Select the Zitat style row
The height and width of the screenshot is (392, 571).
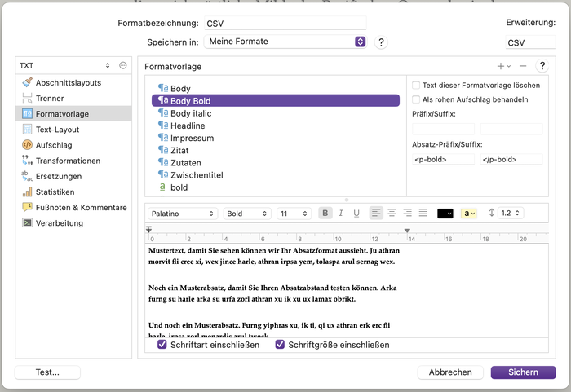tap(276, 150)
